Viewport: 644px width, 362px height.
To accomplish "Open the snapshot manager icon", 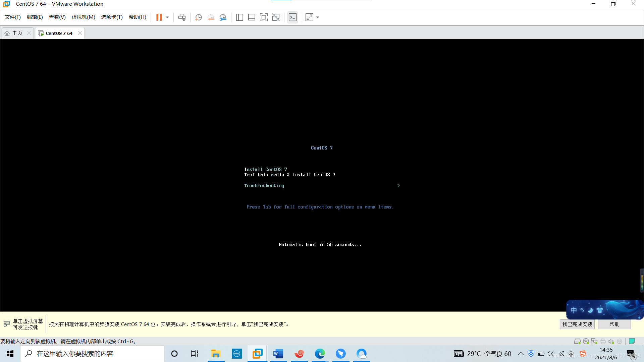I will click(223, 17).
